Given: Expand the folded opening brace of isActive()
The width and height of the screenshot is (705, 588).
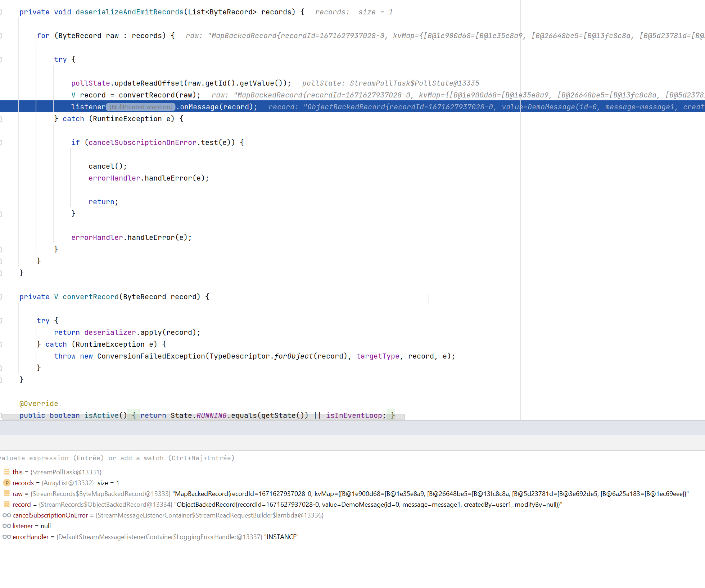Looking at the screenshot, I should [x=134, y=415].
